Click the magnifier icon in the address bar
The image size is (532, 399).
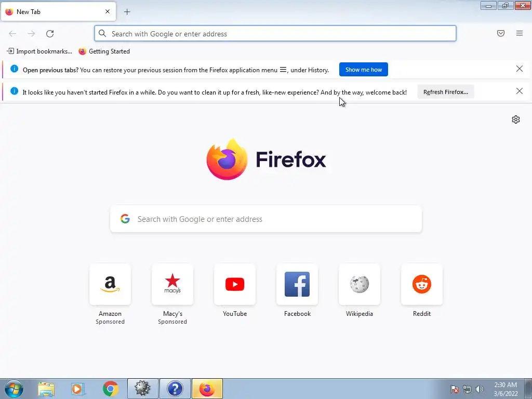pyautogui.click(x=102, y=33)
